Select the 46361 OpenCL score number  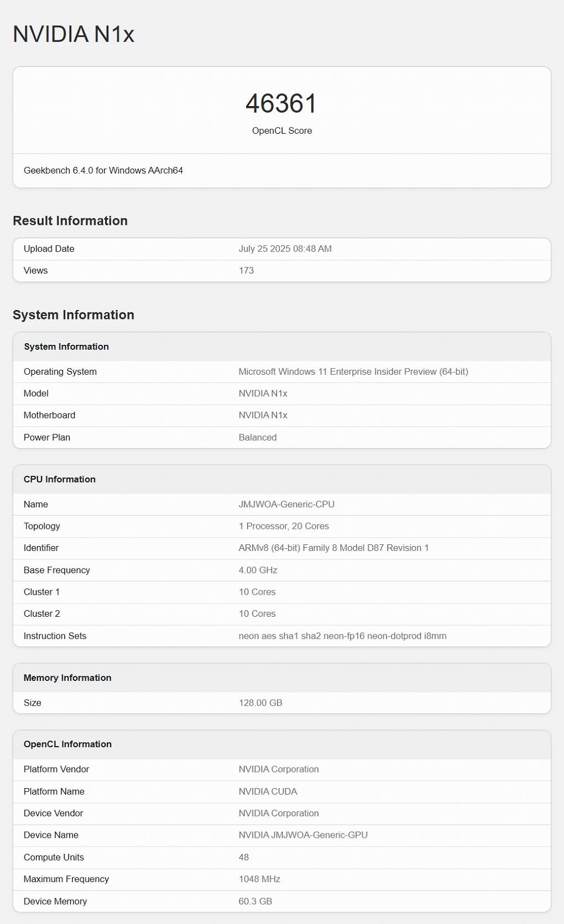point(281,104)
